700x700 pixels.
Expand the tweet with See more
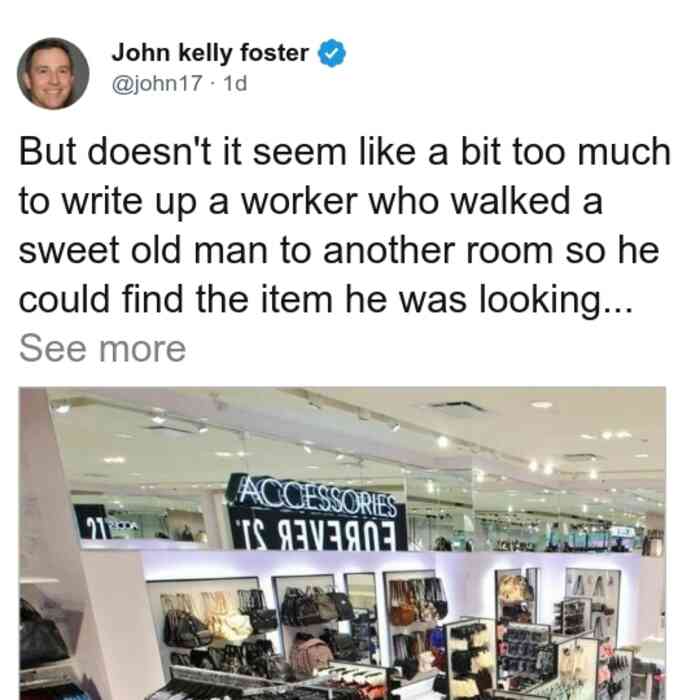tap(102, 349)
